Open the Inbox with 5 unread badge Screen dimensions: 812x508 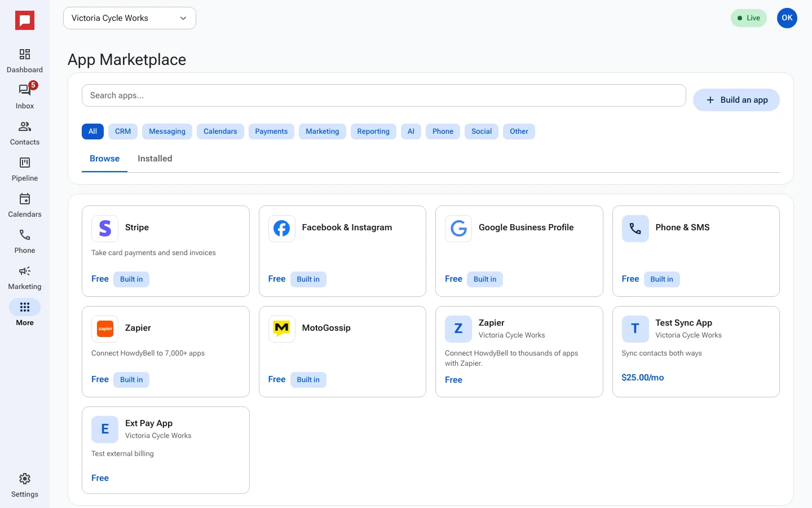[x=25, y=90]
